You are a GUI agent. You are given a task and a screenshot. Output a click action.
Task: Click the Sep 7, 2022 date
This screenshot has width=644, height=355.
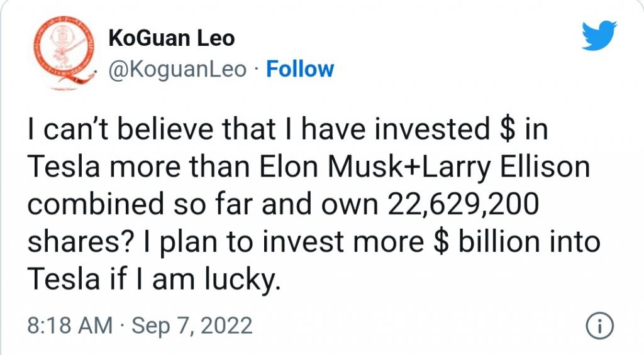pyautogui.click(x=192, y=326)
